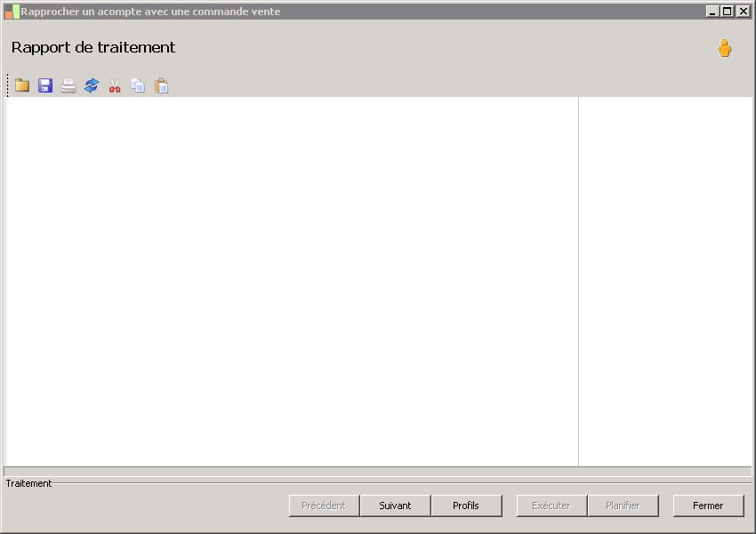This screenshot has height=534, width=756.
Task: Copy selection using the copy icon
Action: pyautogui.click(x=138, y=85)
